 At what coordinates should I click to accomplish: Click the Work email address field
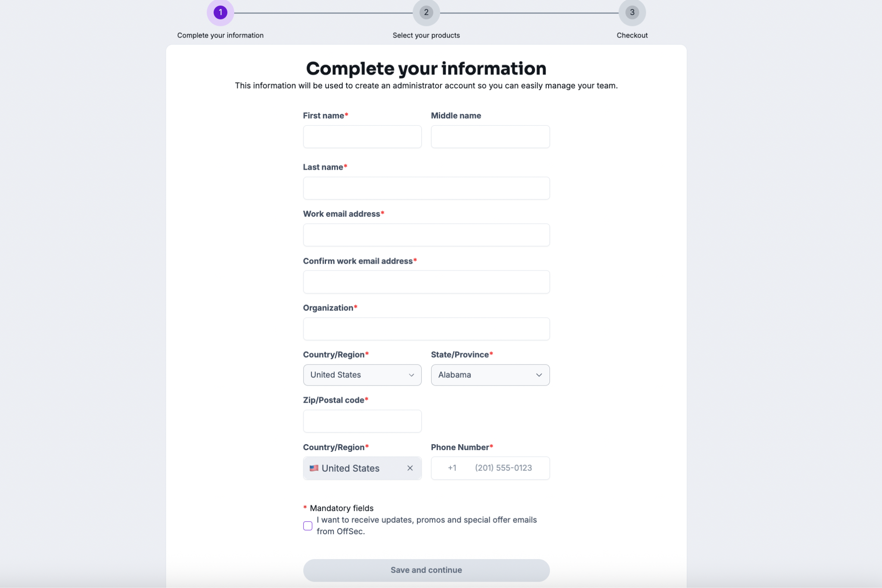click(426, 235)
